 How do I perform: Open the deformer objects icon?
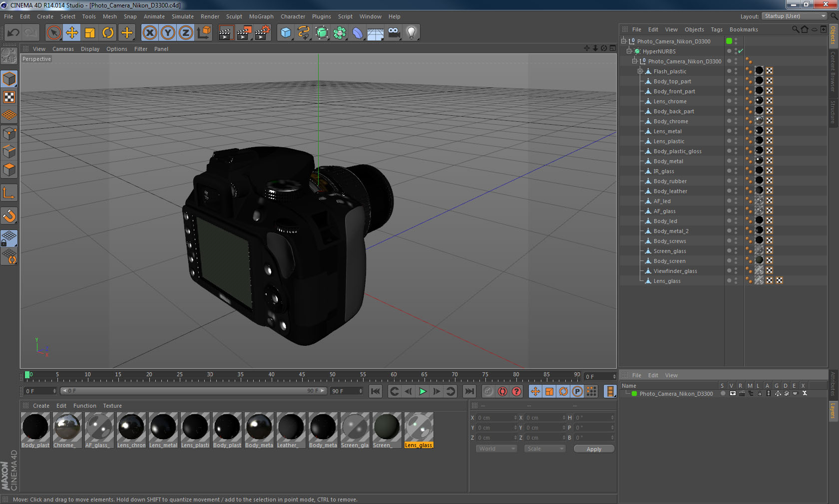(x=358, y=33)
